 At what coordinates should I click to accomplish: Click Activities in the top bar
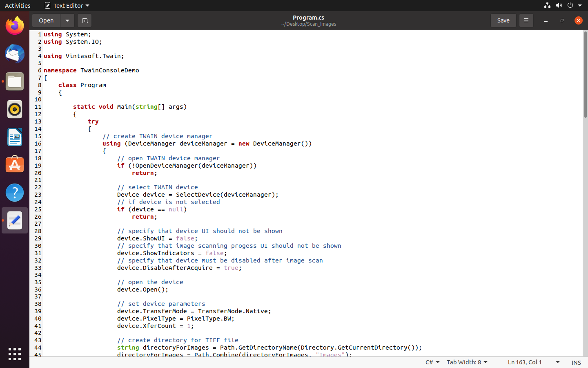coord(18,5)
